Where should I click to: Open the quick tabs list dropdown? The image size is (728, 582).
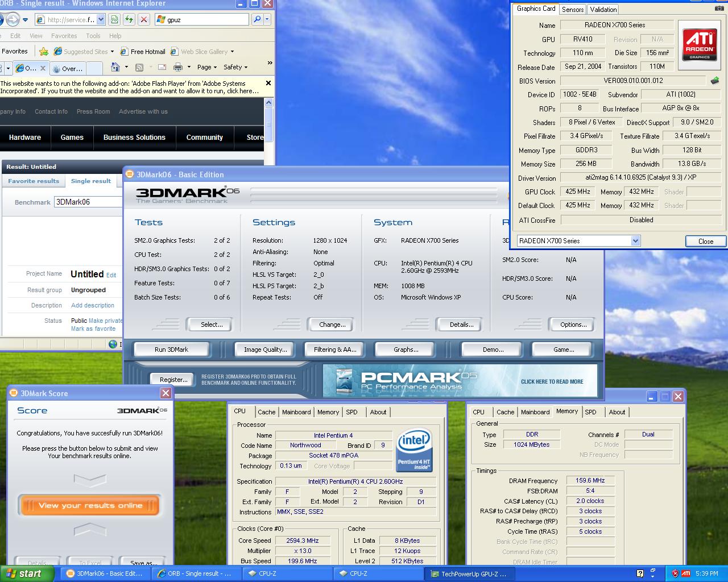pyautogui.click(x=8, y=68)
